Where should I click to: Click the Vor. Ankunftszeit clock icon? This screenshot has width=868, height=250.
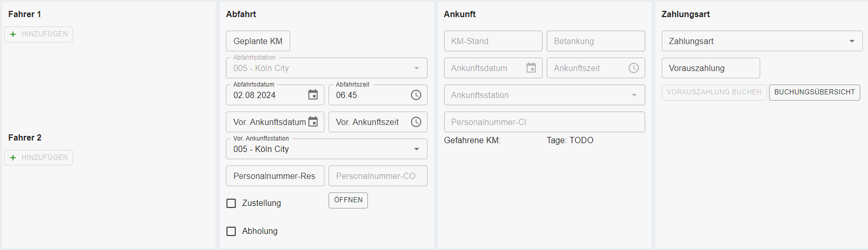(416, 122)
